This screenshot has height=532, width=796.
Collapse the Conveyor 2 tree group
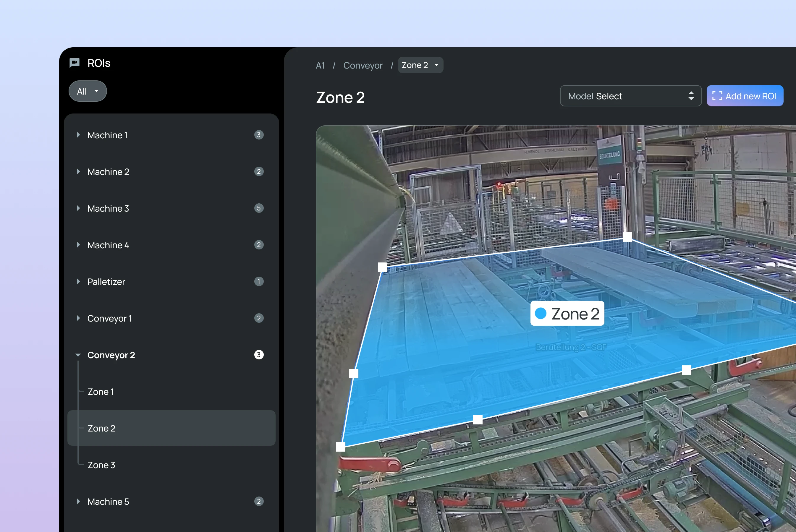[x=78, y=355]
